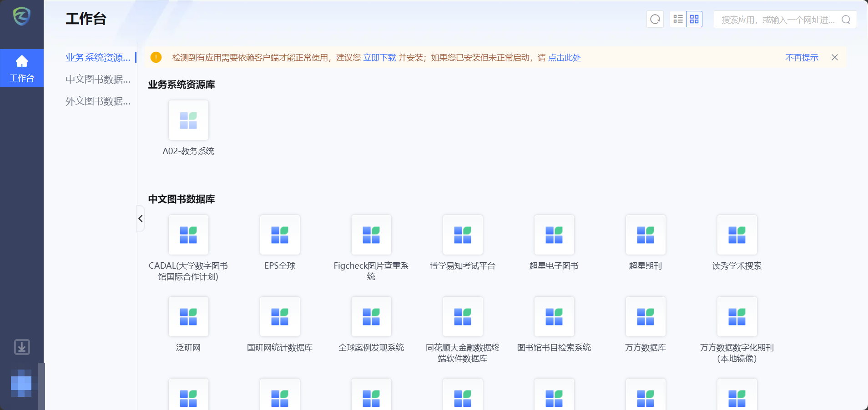Open the A02-教务系统 app icon
The height and width of the screenshot is (410, 868).
[x=188, y=120]
